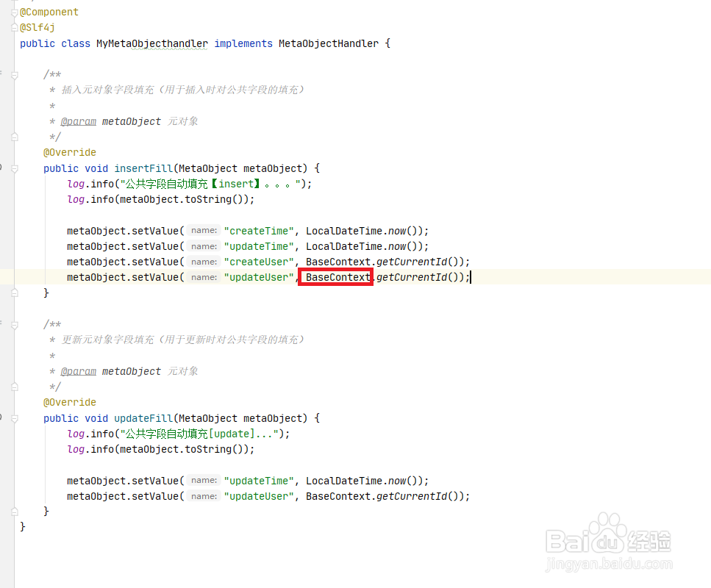Click the "createTime" string literal
The height and width of the screenshot is (588, 711).
coord(259,232)
